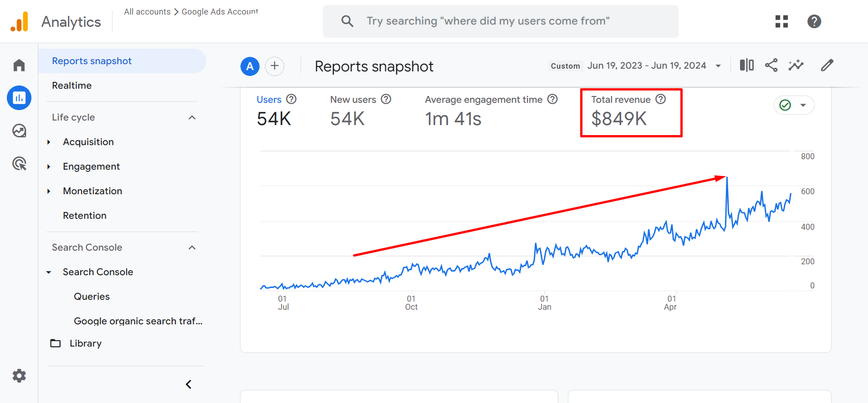
Task: Open the Google apps grid icon
Action: coord(781,21)
